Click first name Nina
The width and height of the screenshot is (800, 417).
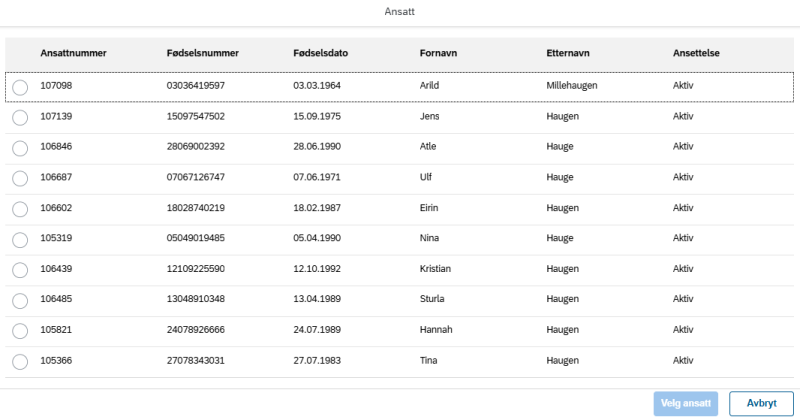pyautogui.click(x=429, y=238)
